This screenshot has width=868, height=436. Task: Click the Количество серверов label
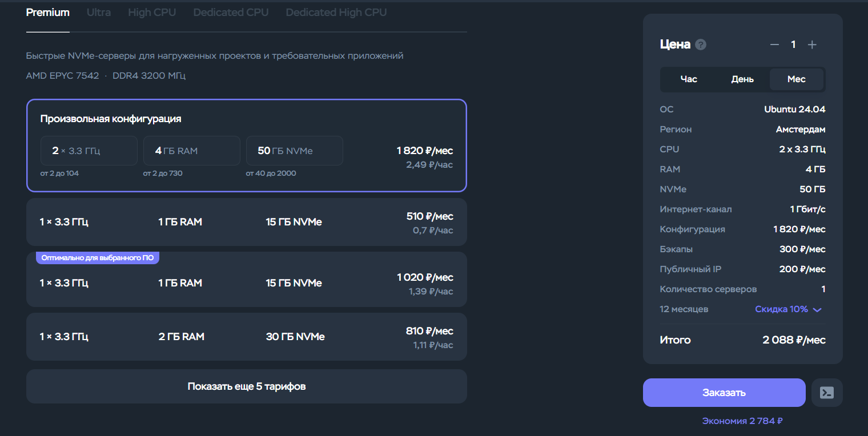708,289
